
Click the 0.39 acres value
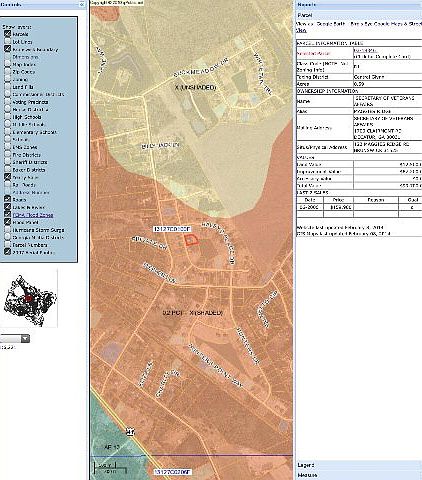pyautogui.click(x=358, y=84)
